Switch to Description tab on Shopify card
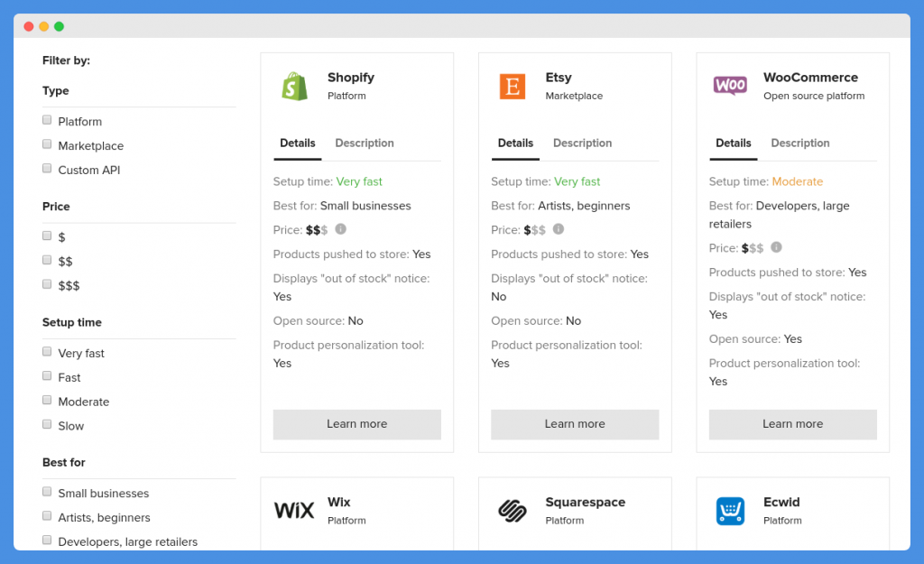The height and width of the screenshot is (564, 924). point(365,143)
